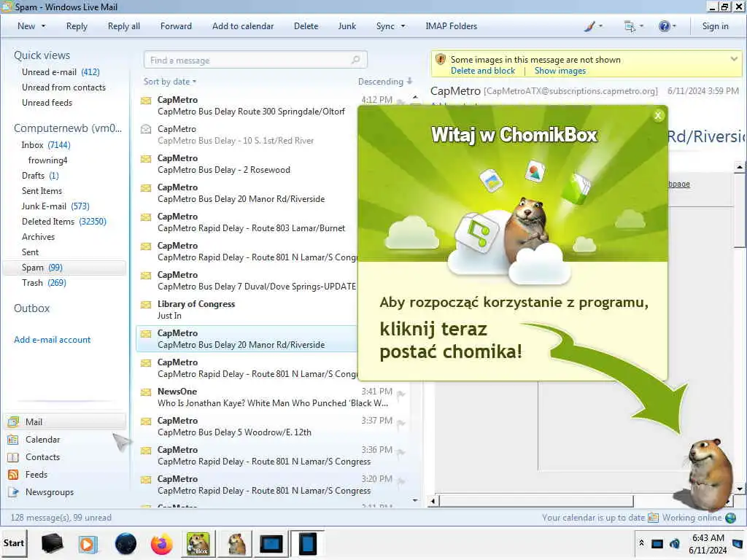This screenshot has height=560, width=747.
Task: Click the message list scroll-down arrow
Action: (x=415, y=500)
